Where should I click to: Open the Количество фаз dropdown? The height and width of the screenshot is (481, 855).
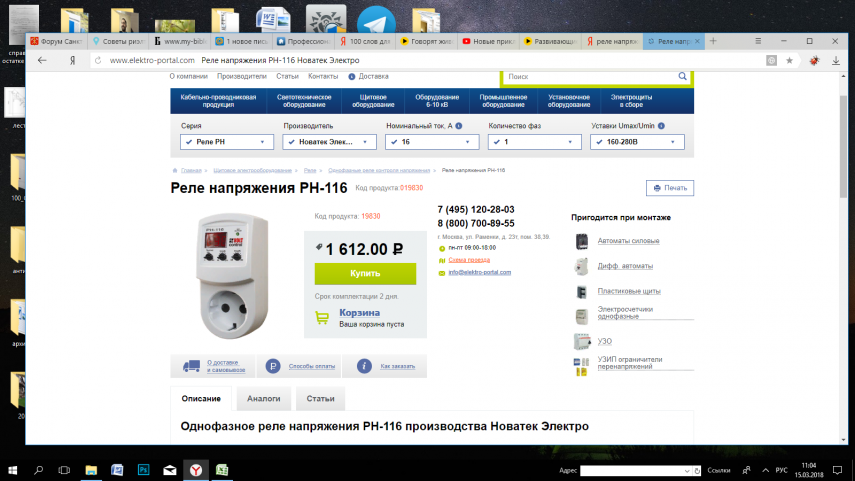[x=534, y=142]
